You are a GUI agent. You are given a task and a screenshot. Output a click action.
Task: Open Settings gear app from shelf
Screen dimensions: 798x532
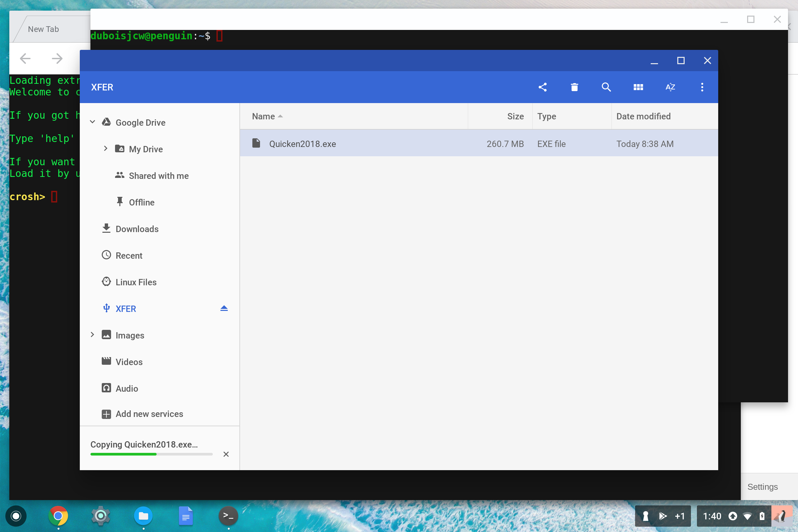click(x=100, y=516)
